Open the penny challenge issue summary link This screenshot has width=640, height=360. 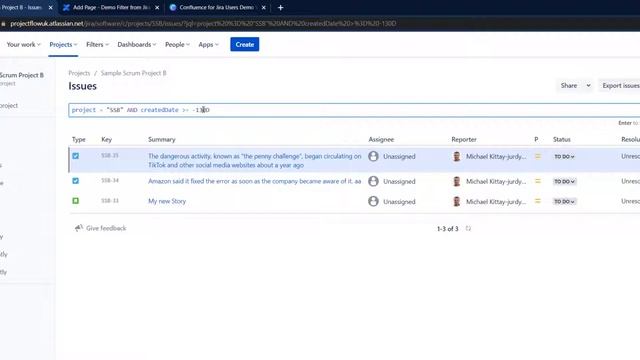255,161
